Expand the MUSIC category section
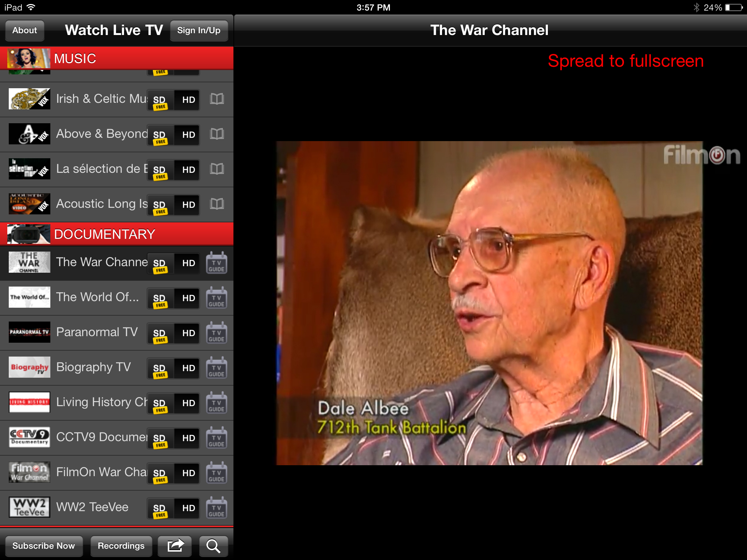 tap(117, 58)
